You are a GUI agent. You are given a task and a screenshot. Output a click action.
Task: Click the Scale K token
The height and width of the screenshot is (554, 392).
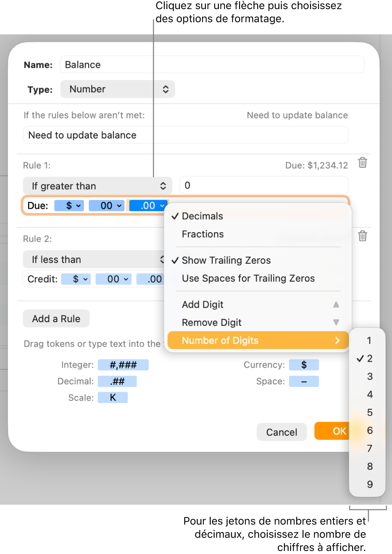click(113, 398)
